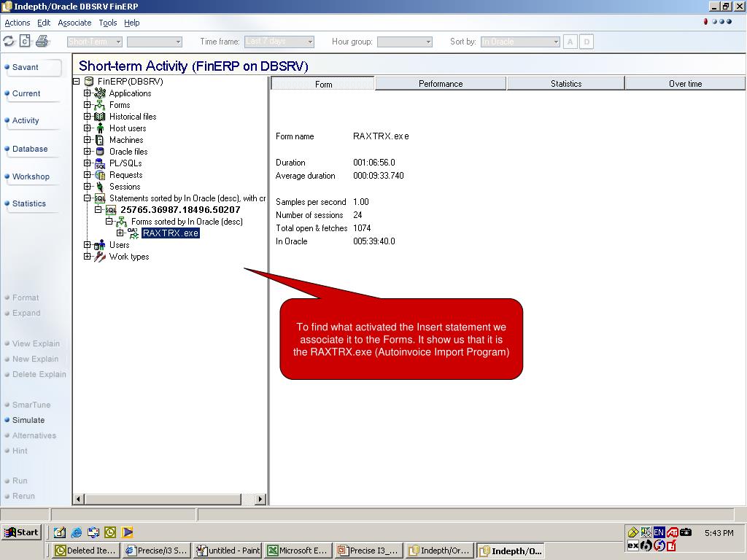Switch to the Performance tab
Viewport: 747px width, 560px height.
441,84
